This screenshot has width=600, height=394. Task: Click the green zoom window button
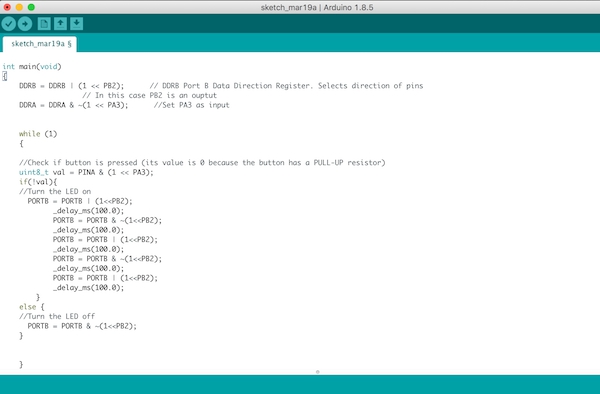(31, 7)
